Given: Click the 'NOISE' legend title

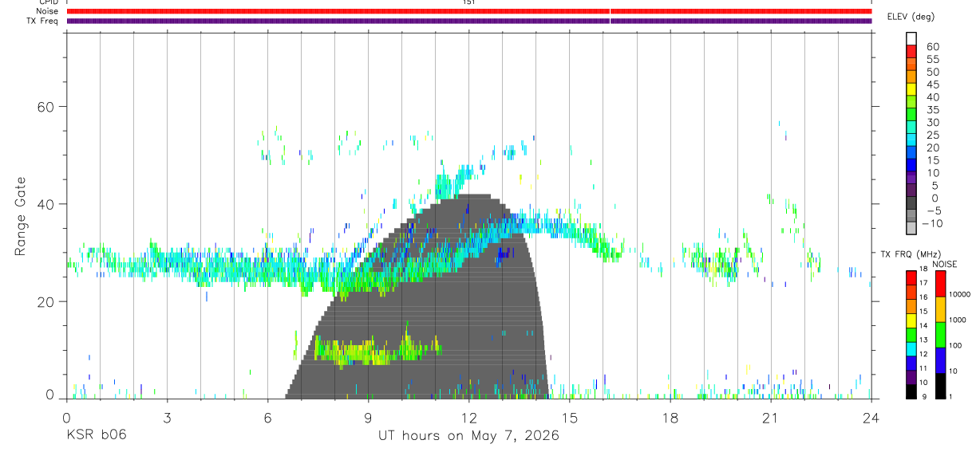Looking at the screenshot, I should [945, 264].
